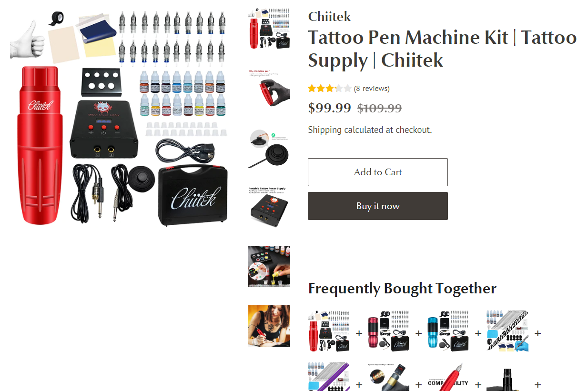Select dark red pen kit bundle item

[388, 331]
